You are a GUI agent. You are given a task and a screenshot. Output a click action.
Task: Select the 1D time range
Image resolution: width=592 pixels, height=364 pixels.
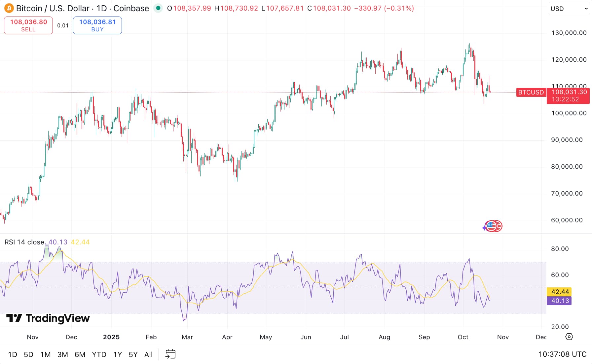pos(13,354)
